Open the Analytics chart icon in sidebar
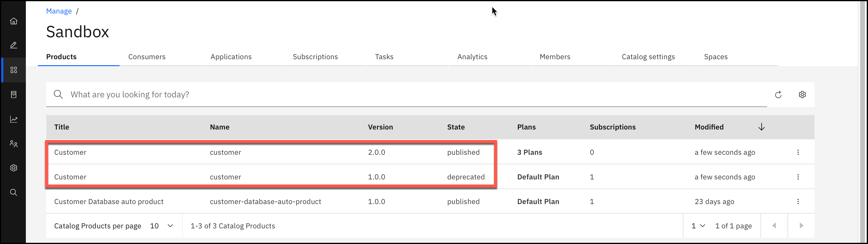Viewport: 868px width, 244px height. [x=14, y=119]
